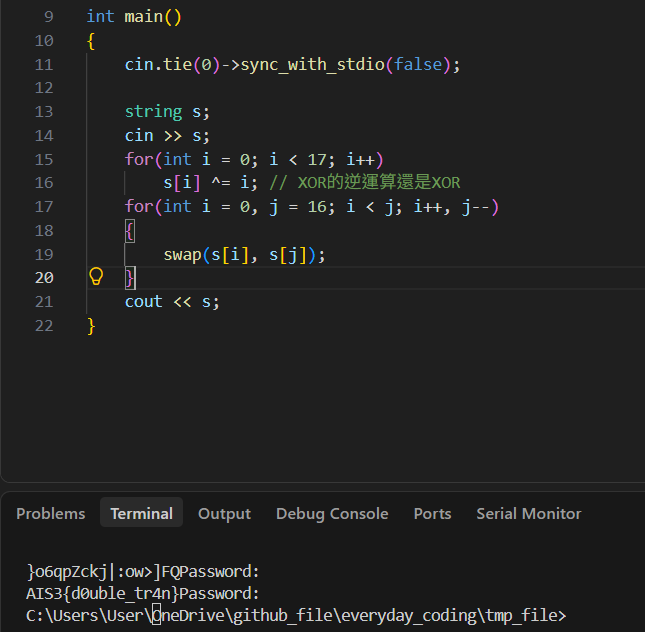Image resolution: width=645 pixels, height=632 pixels.
Task: Click line number 15 in the gutter
Action: [44, 160]
